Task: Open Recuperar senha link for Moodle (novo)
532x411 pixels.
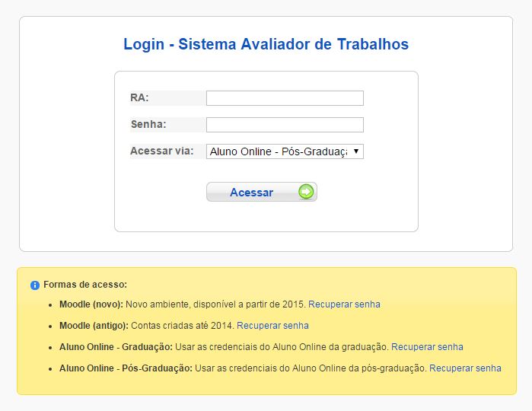Action: pos(344,304)
